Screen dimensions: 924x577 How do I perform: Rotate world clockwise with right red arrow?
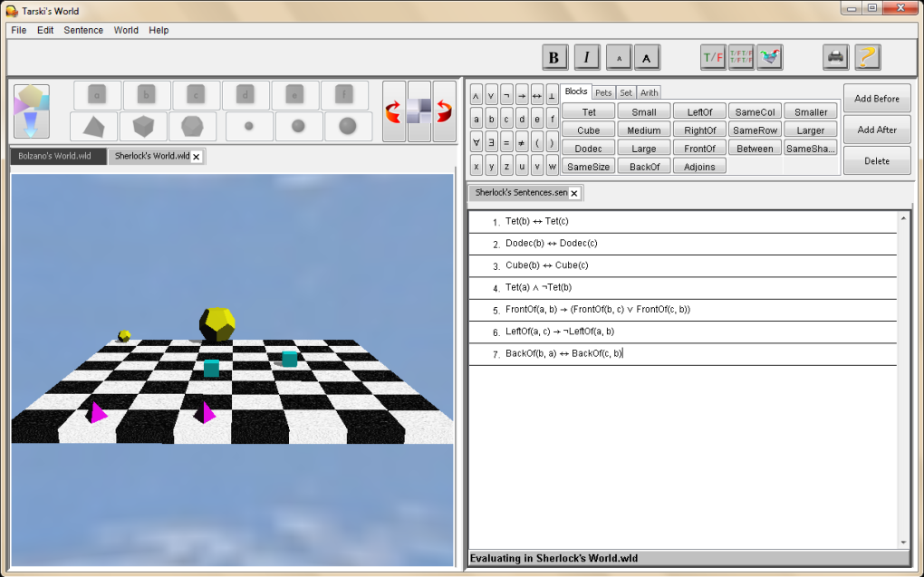[x=444, y=111]
